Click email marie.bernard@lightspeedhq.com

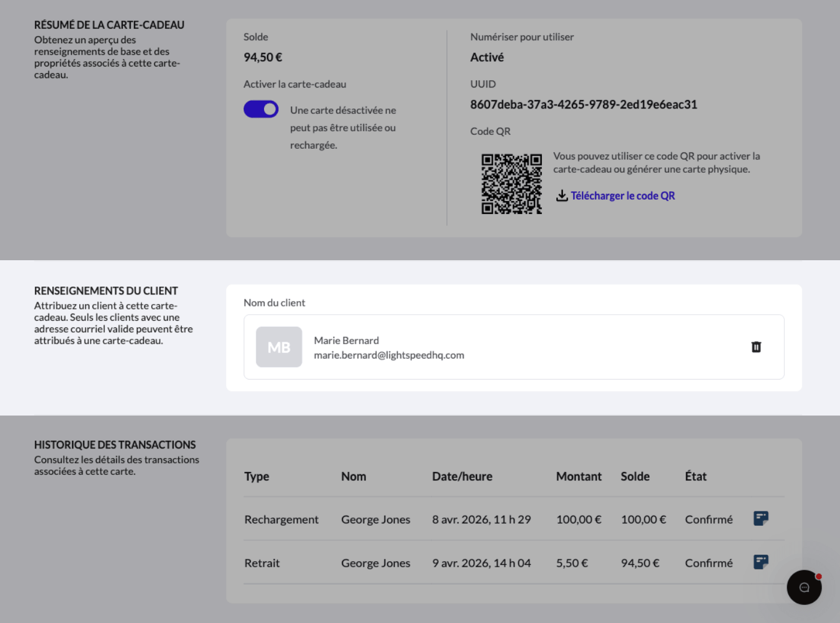pyautogui.click(x=389, y=355)
